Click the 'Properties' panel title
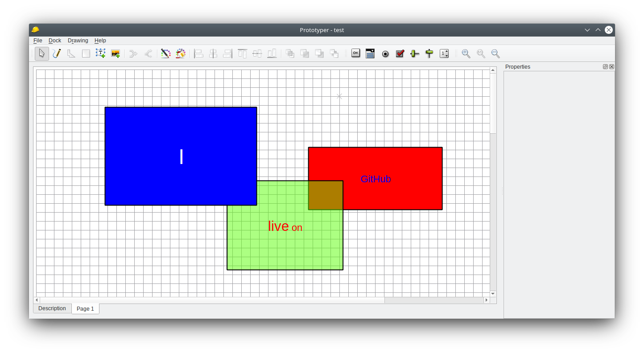The height and width of the screenshot is (353, 644). pos(518,67)
